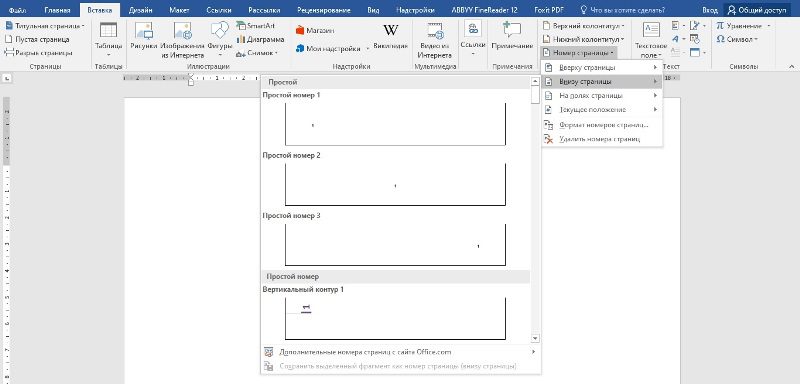Open the Таблица insert table button
Screen dimensions: 800x384
109,40
